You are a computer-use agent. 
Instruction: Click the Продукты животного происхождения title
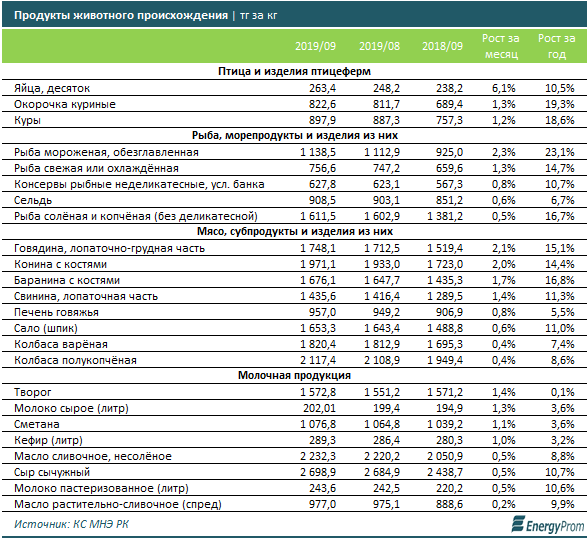121,15
